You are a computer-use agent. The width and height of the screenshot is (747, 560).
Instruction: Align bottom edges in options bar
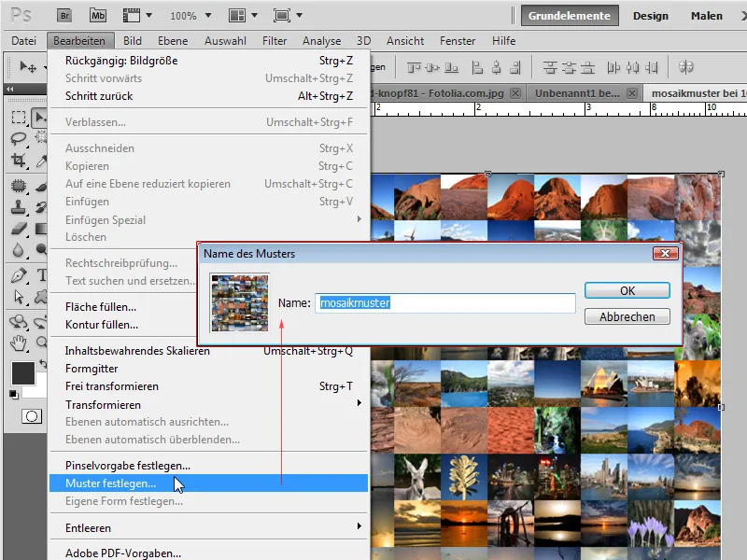point(451,68)
